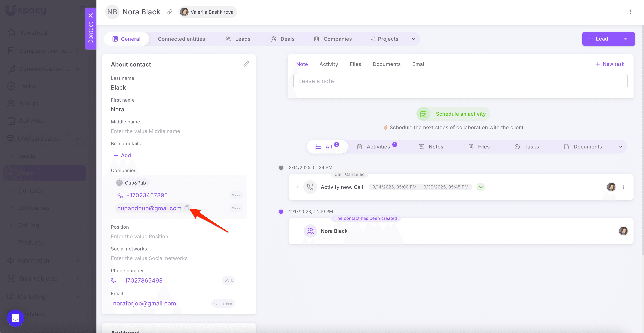Copy the cupandpub@gmai.com email address
The image size is (644, 333).
click(x=186, y=208)
